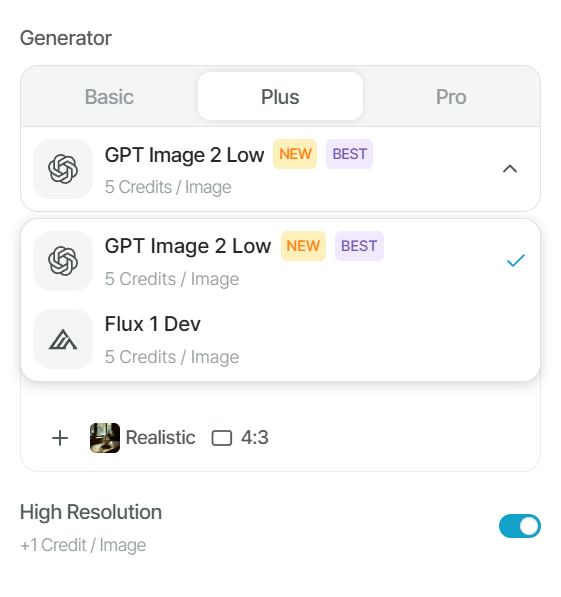Click the plus icon beside Realistic

(60, 438)
